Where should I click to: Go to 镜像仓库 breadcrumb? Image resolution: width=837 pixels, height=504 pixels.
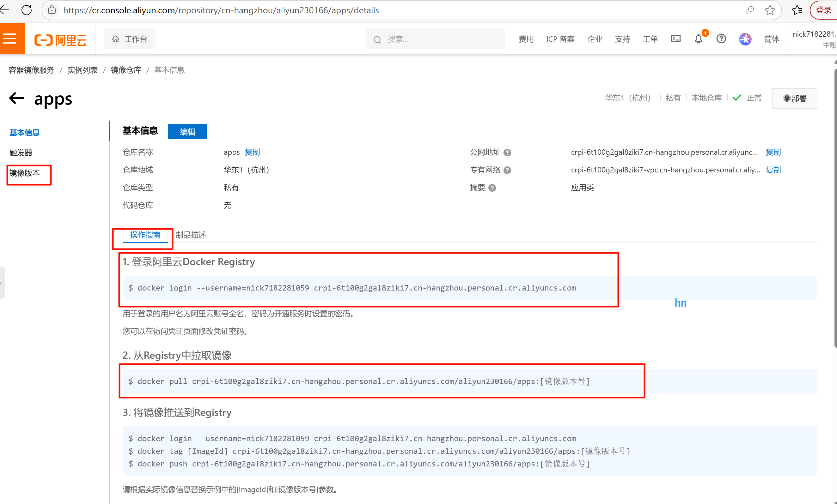pos(126,70)
